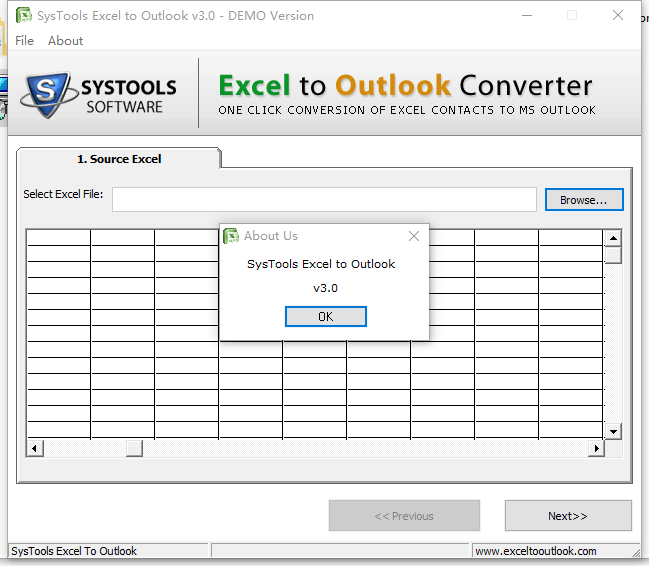Click the horizontal scrollbar thumb

pos(134,448)
